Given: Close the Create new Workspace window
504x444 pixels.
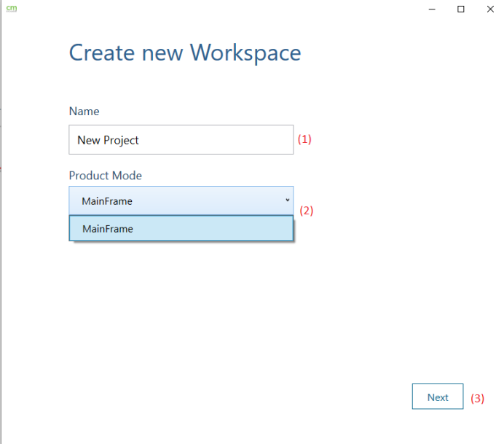Looking at the screenshot, I should (x=490, y=9).
